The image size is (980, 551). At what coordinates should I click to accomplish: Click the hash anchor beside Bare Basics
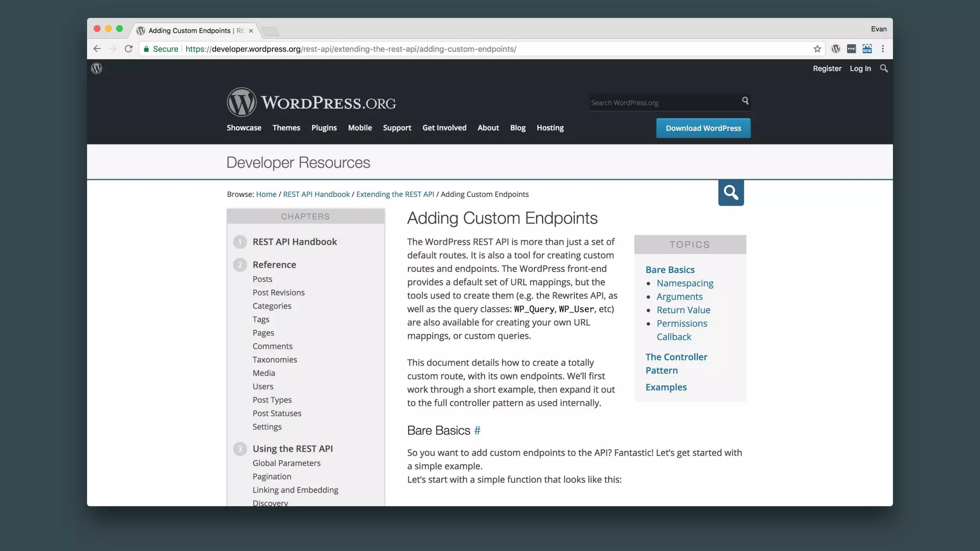click(477, 430)
